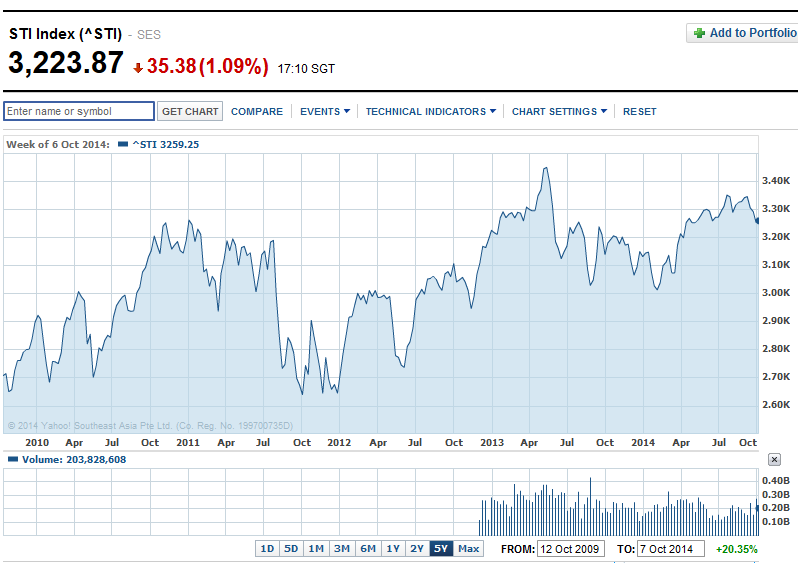Screen dimensions: 798x563
Task: Choose the 6M time range
Action: pyautogui.click(x=368, y=549)
